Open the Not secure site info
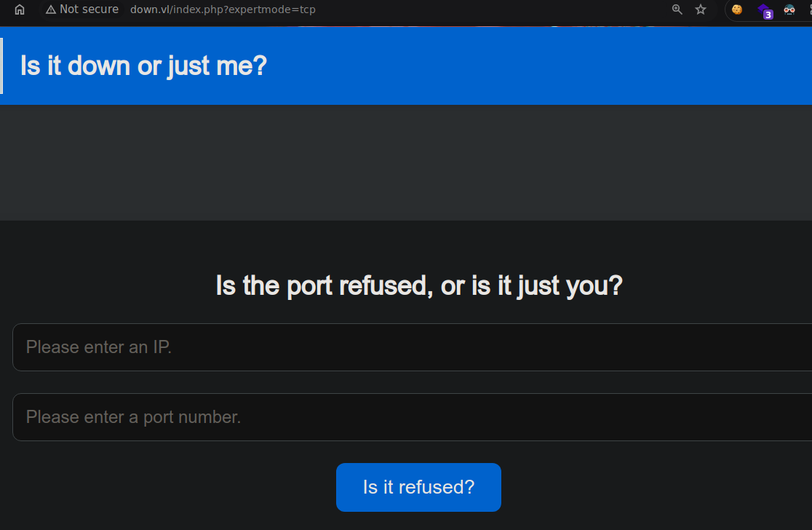 pos(81,9)
